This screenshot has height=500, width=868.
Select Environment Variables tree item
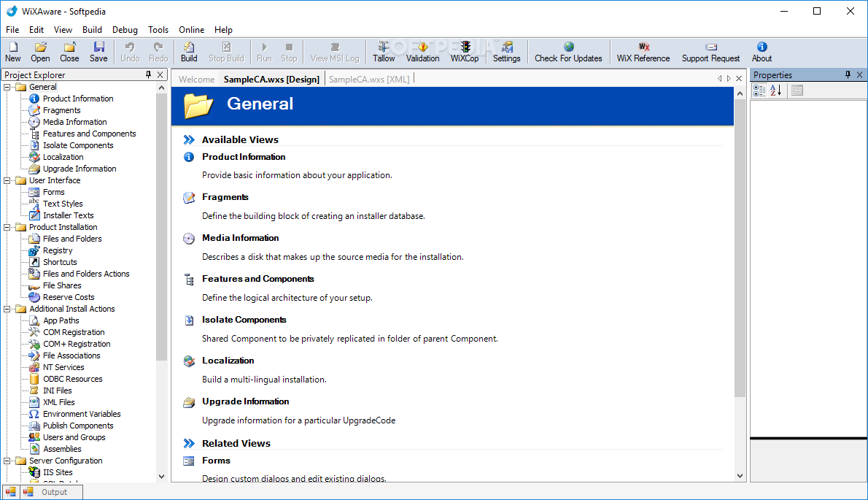tap(82, 414)
